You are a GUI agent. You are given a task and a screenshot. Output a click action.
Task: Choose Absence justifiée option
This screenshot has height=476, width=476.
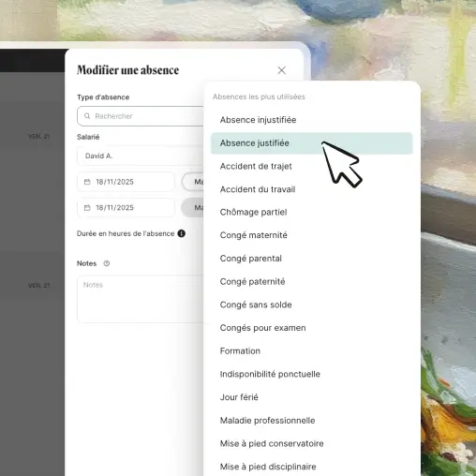311,143
